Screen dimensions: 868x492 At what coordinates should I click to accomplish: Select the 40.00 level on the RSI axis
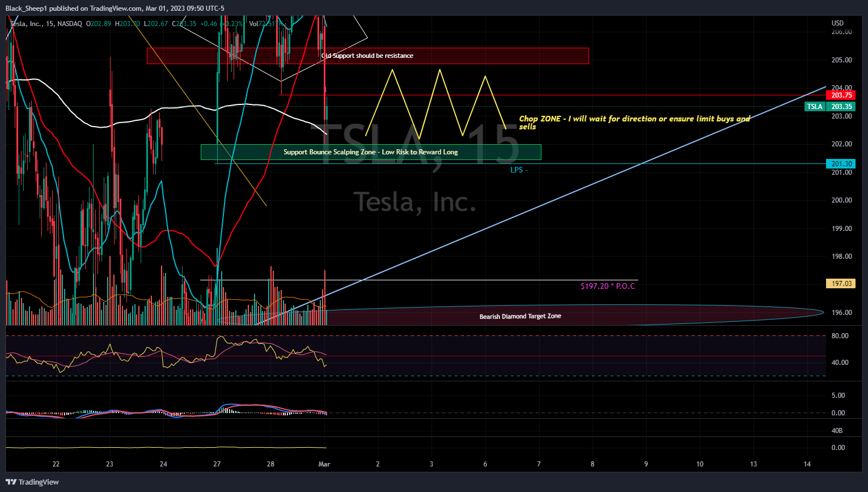[x=840, y=363]
